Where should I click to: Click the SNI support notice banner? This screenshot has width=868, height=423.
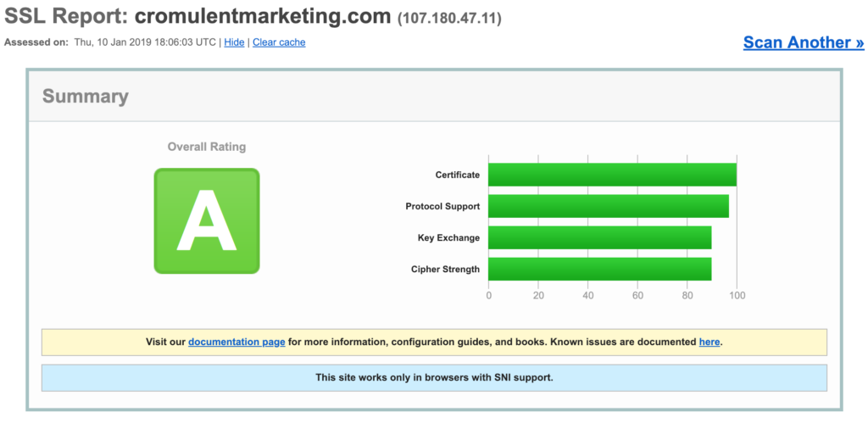click(x=434, y=377)
